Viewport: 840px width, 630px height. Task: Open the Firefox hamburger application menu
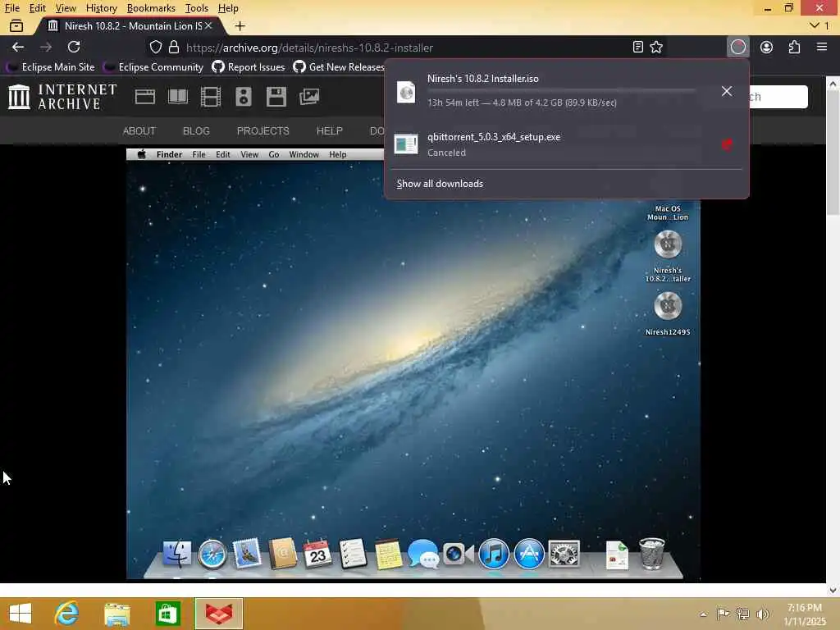822,47
